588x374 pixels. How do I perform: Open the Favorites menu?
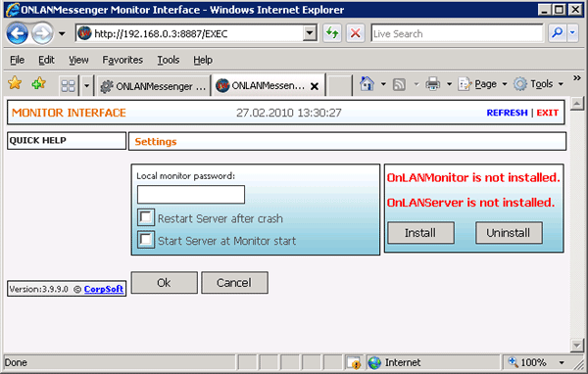pyautogui.click(x=122, y=60)
